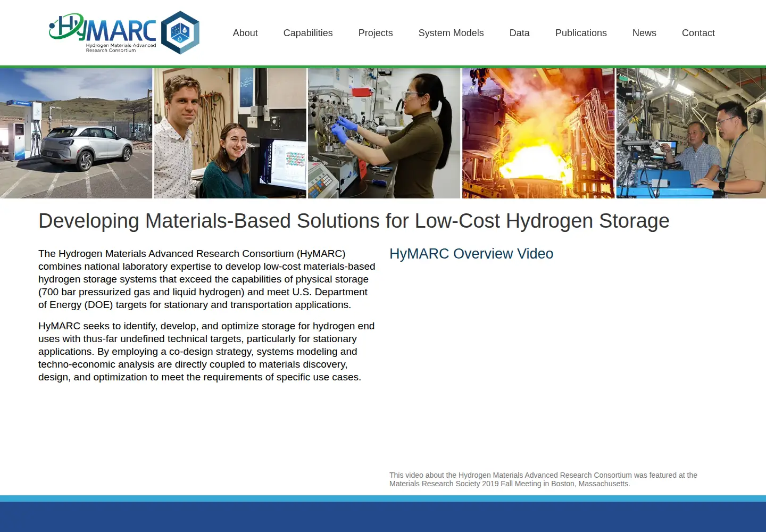Go to the Projects page
This screenshot has width=766, height=532.
(376, 33)
